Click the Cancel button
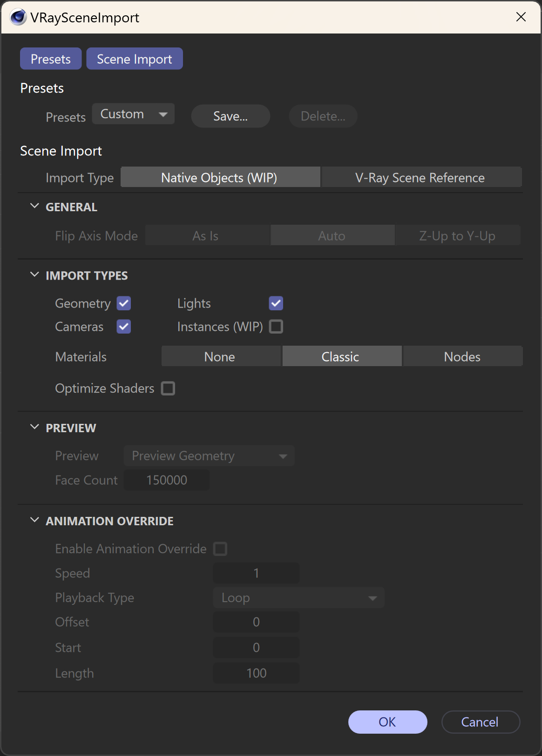Viewport: 542px width, 756px height. [x=480, y=722]
